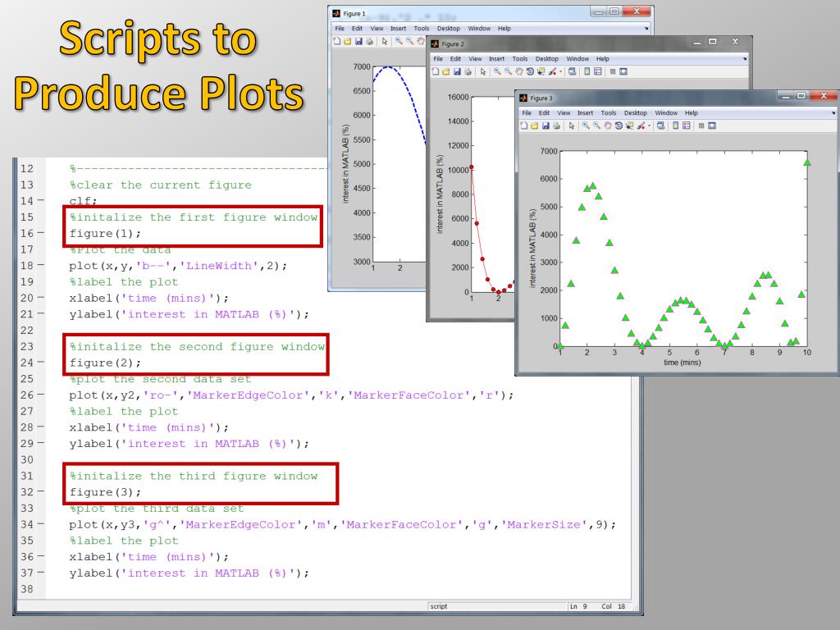Open File menu in Figure 3
Screen dimensions: 840x630
point(527,113)
